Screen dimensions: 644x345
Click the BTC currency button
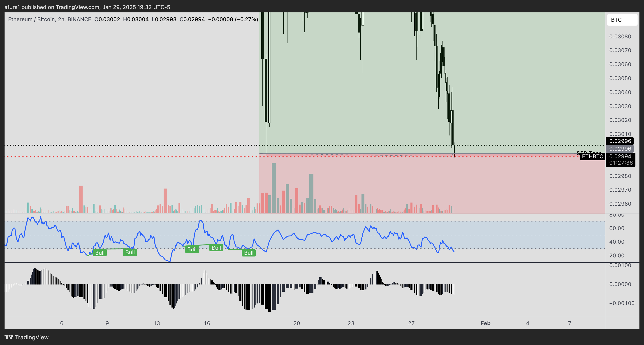(622, 20)
